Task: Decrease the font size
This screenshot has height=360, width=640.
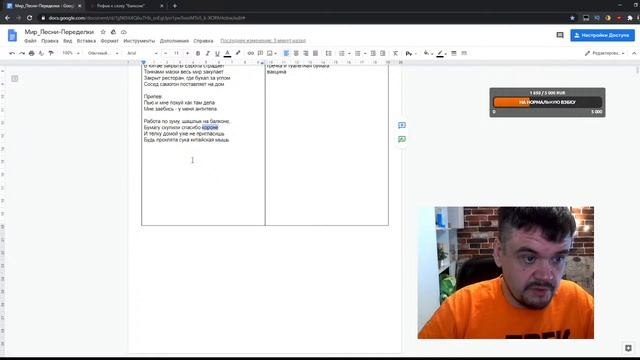Action: pyautogui.click(x=165, y=53)
